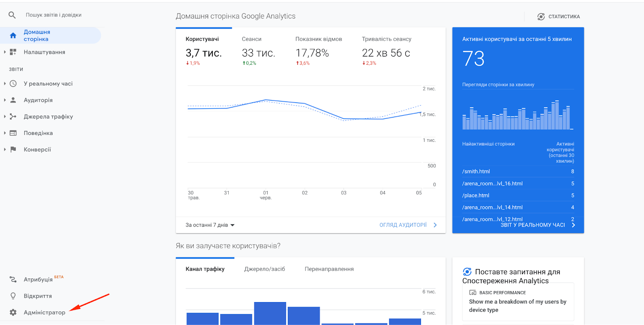The height and width of the screenshot is (325, 644).
Task: Click the Джерела трафіку branch icon
Action: tap(13, 116)
